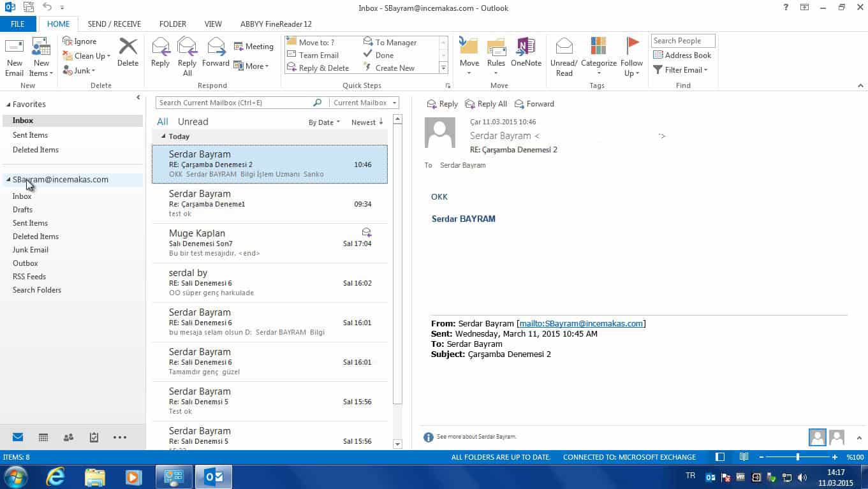
Task: Click the mailto:SBayram@incemakas.com link
Action: pyautogui.click(x=581, y=323)
